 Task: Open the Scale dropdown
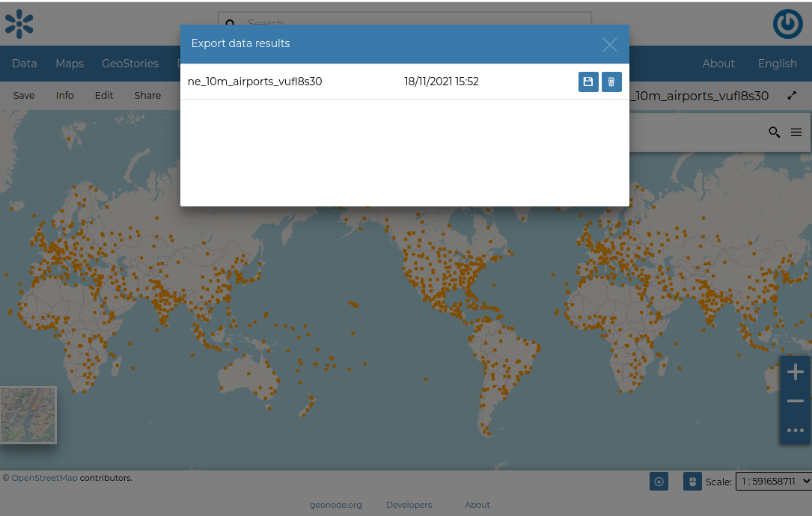[774, 482]
